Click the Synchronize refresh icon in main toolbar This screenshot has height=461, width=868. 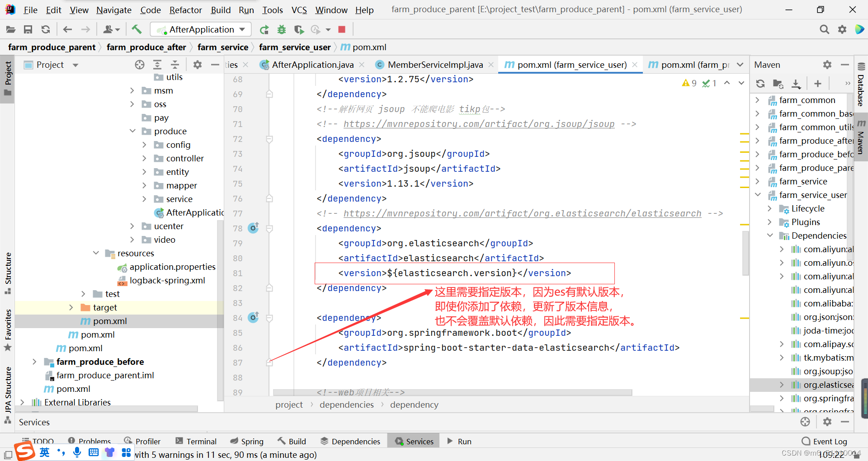(45, 29)
